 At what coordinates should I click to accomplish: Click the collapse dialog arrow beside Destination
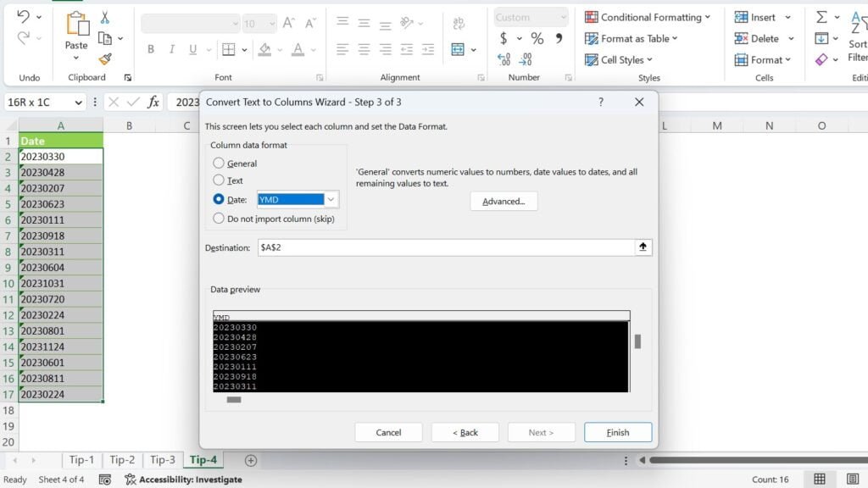click(x=643, y=247)
